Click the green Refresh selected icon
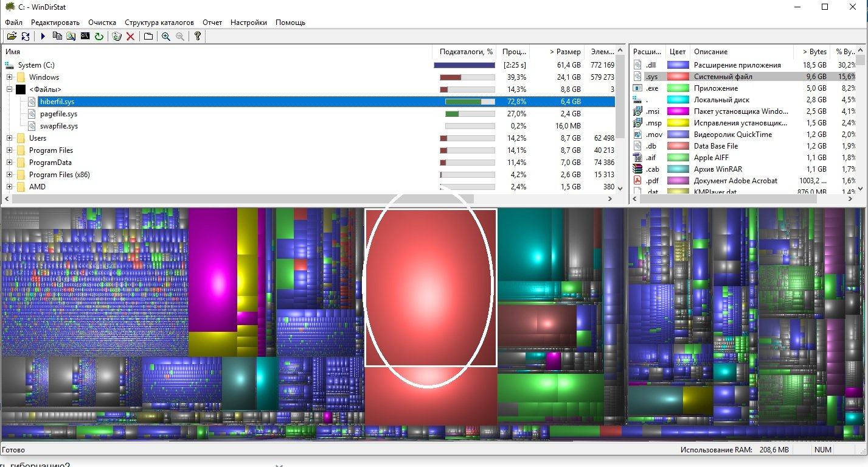 point(99,37)
